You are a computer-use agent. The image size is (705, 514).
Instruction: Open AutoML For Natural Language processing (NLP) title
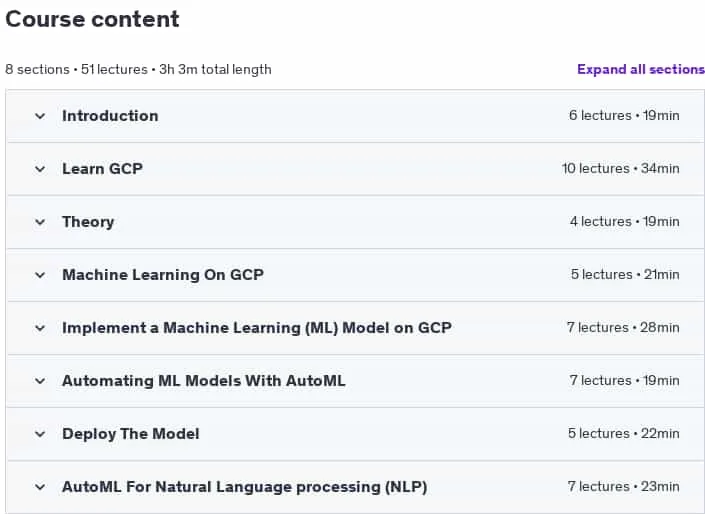pyautogui.click(x=245, y=487)
